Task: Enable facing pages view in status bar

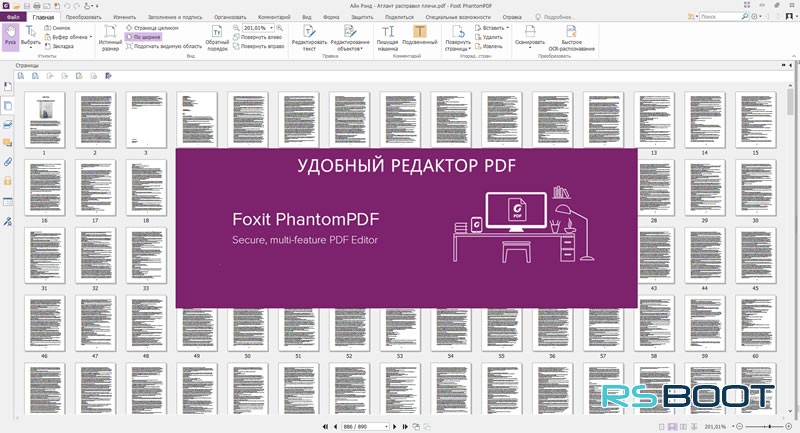Action: tap(683, 426)
